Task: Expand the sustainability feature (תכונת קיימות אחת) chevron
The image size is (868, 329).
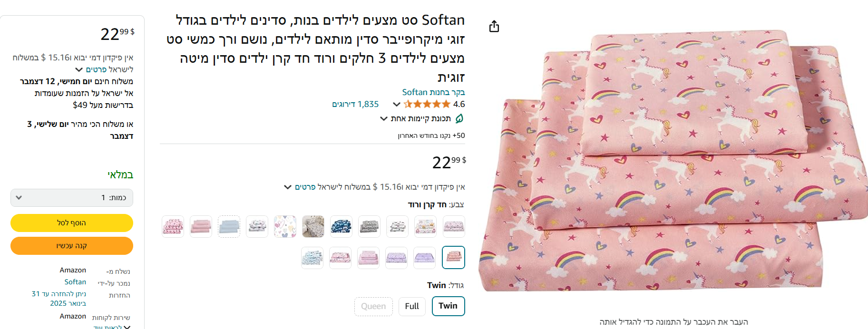Action: (x=383, y=118)
